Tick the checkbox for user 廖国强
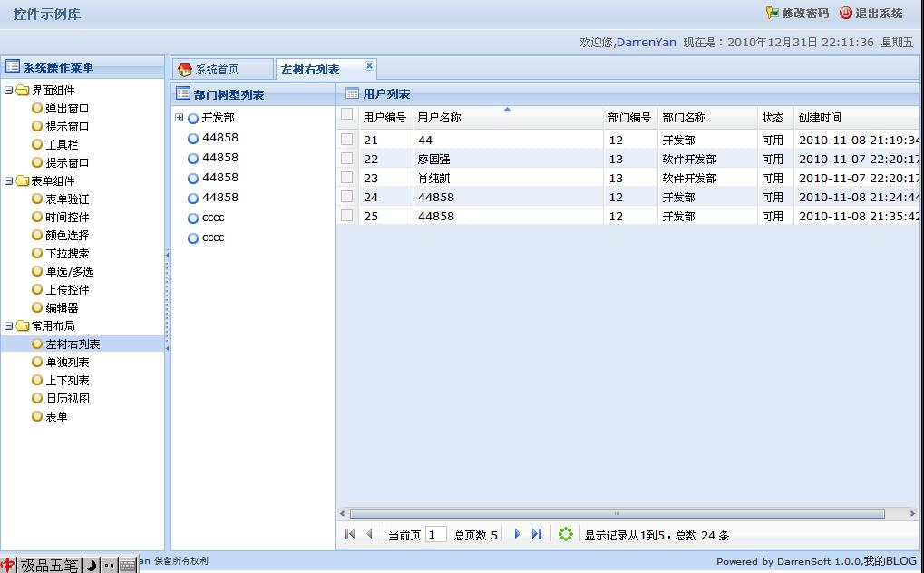 pyautogui.click(x=346, y=159)
